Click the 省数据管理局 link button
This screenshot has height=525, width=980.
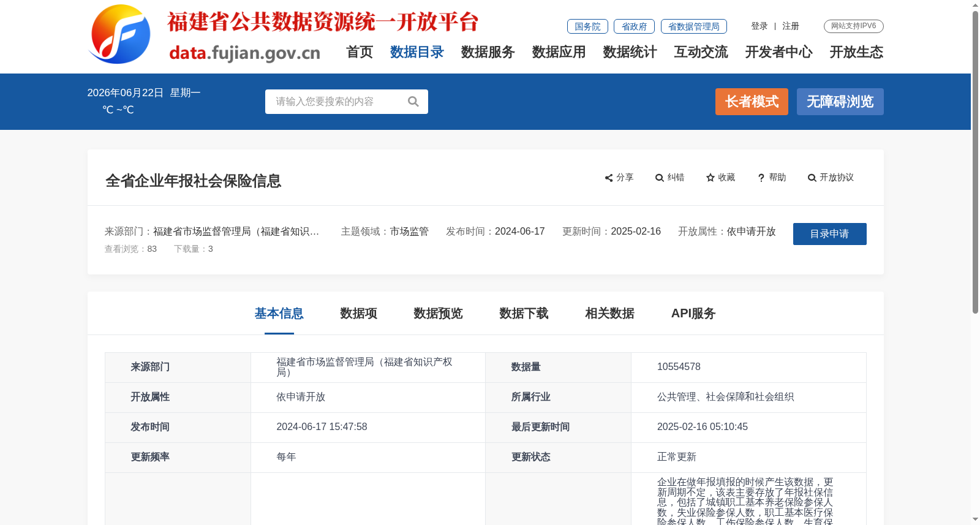coord(694,26)
